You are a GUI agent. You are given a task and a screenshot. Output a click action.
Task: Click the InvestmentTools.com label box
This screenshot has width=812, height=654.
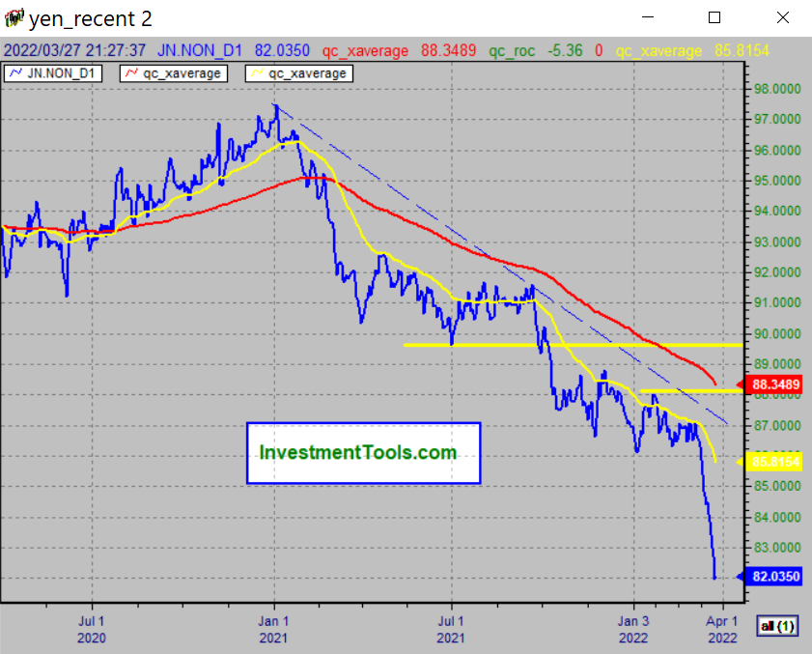point(364,453)
